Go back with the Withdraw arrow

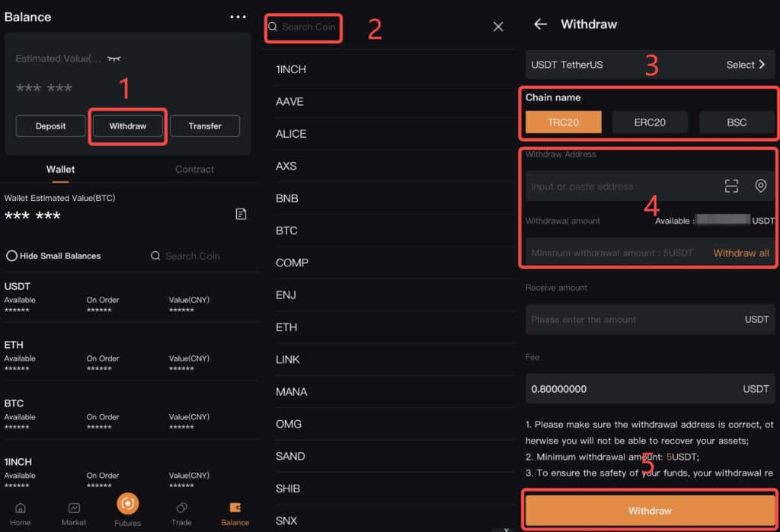tap(540, 24)
